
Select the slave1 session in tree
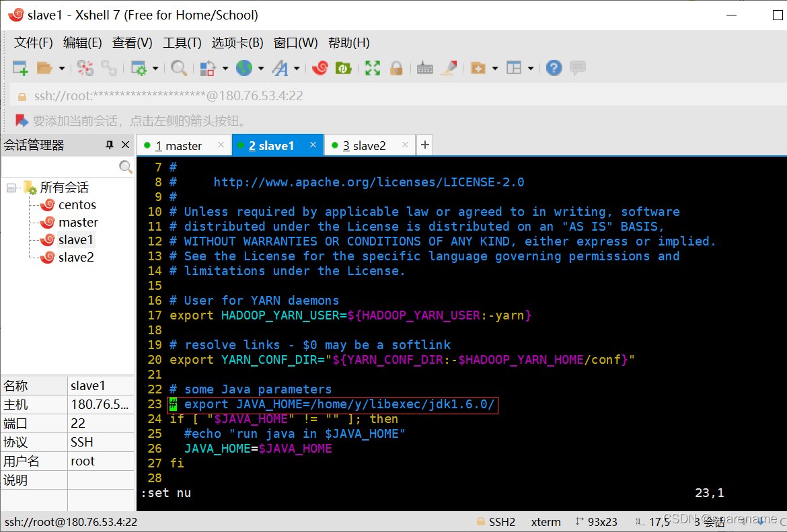pyautogui.click(x=76, y=240)
